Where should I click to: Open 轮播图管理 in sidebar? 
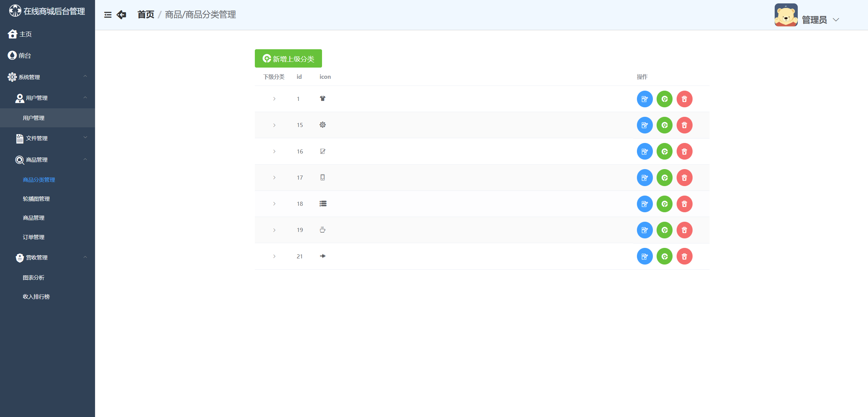36,199
